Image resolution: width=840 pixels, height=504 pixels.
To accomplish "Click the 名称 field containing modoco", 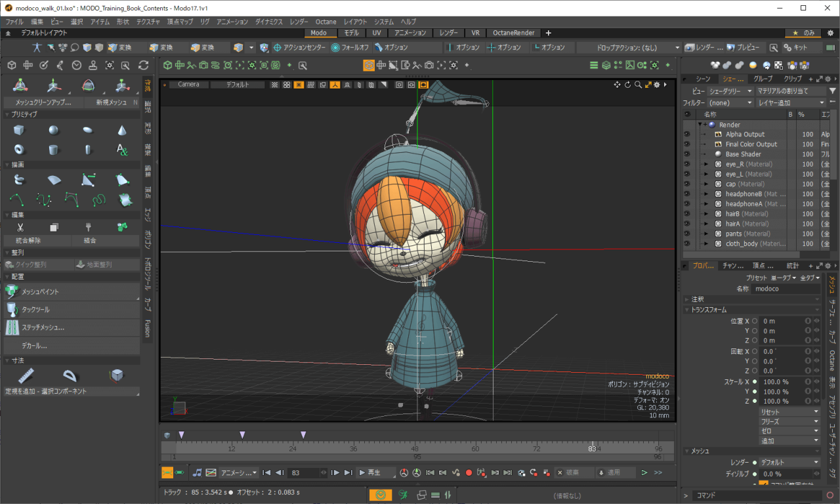I will (x=786, y=289).
